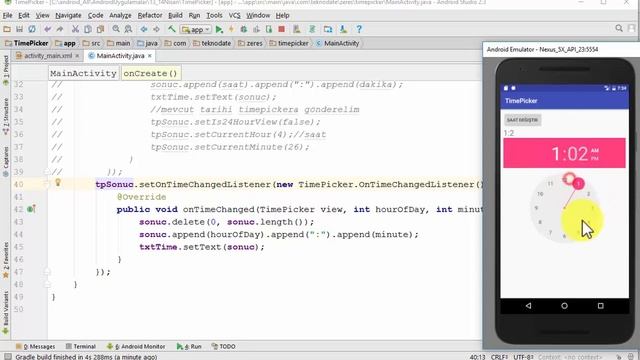Click the Paste icon in toolbar

click(x=100, y=29)
